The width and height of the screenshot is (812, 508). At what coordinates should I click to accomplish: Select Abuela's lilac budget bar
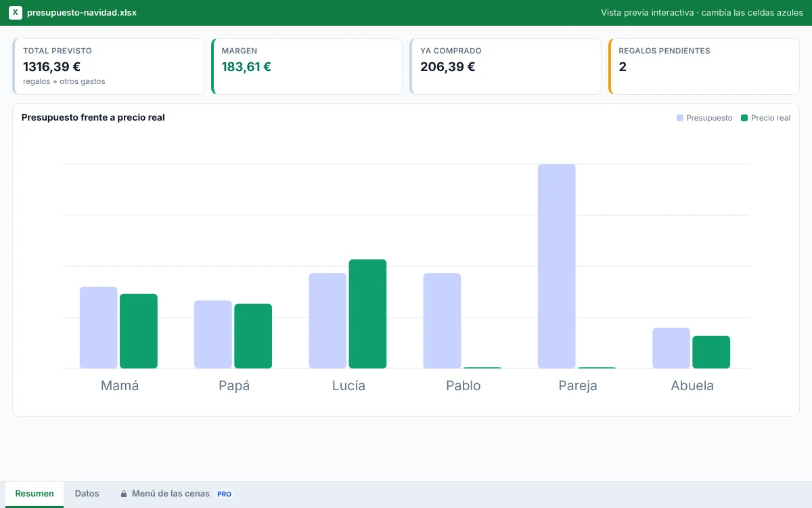click(671, 348)
